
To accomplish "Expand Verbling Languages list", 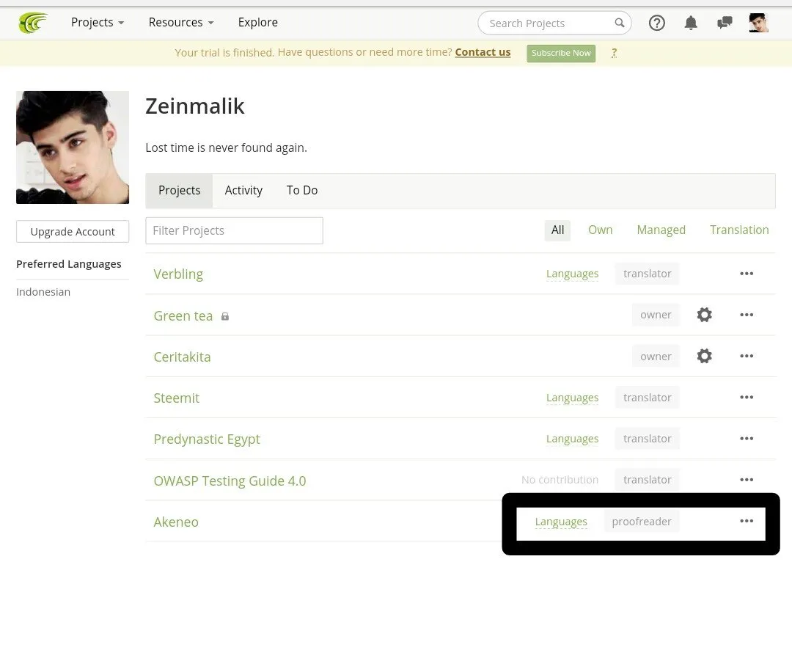I will click(572, 274).
